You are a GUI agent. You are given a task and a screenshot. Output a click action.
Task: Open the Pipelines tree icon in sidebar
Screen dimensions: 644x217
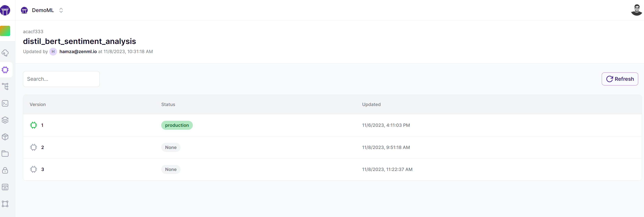coord(5,87)
